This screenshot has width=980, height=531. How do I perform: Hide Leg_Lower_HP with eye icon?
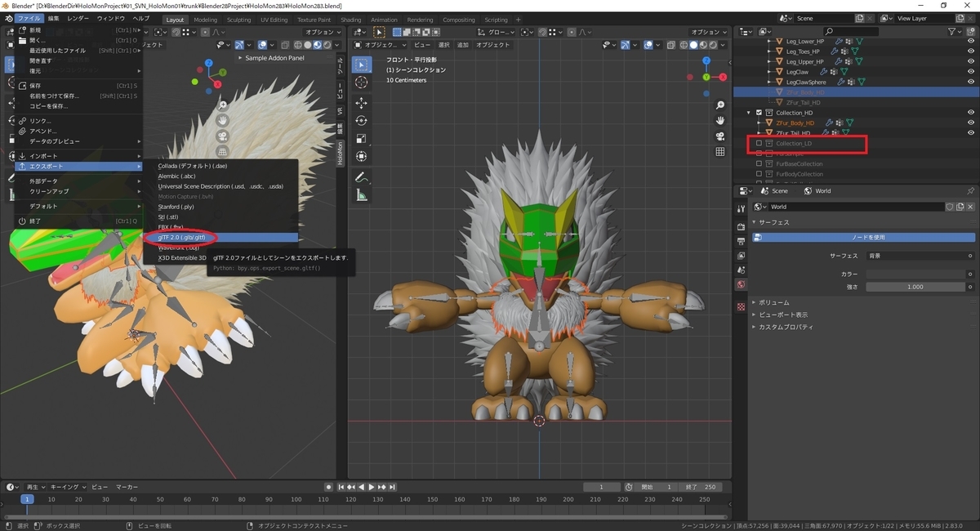pyautogui.click(x=971, y=40)
